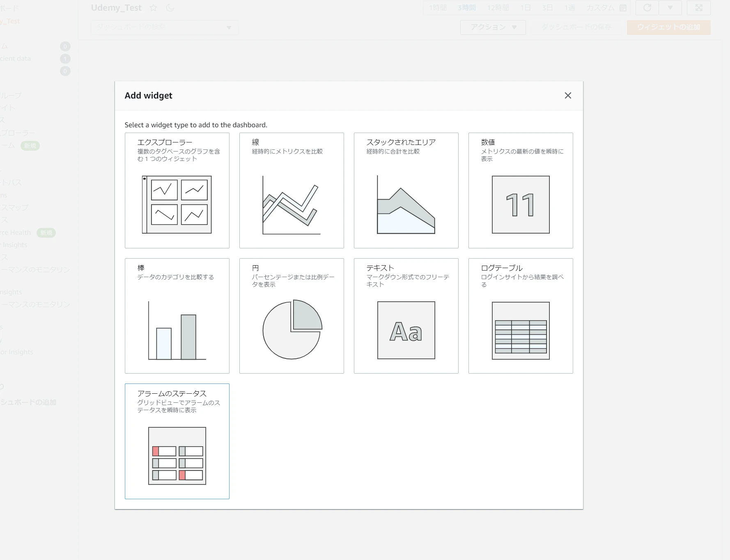Choose the 棒 bar chart icon
This screenshot has height=560, width=730.
(177, 330)
